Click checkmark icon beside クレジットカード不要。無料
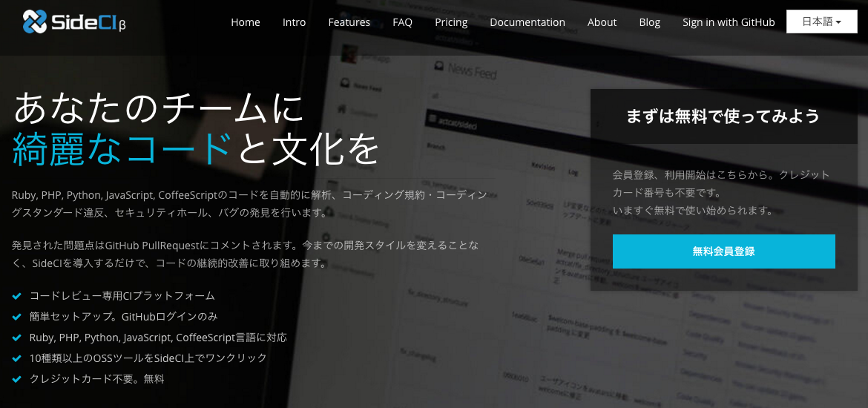This screenshot has width=868, height=408. click(x=16, y=380)
